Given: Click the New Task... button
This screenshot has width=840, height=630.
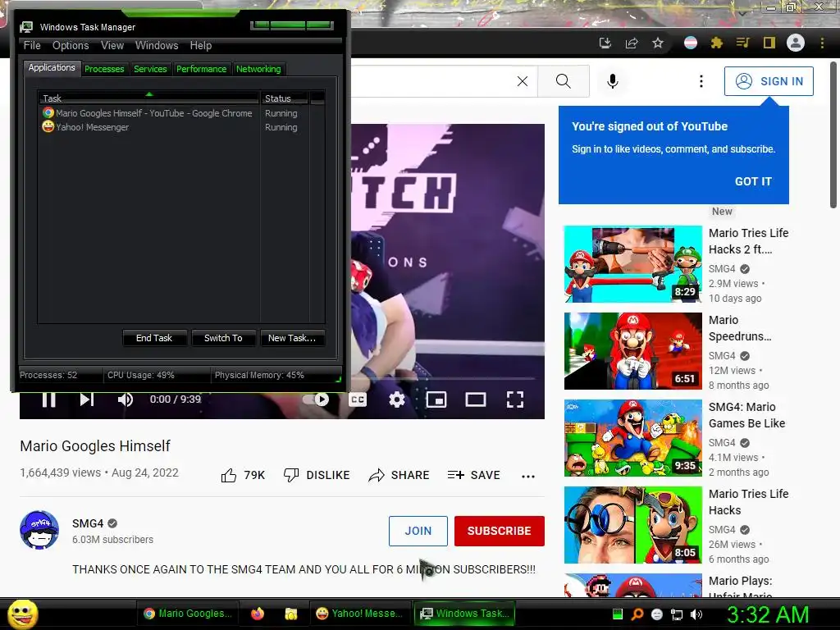Looking at the screenshot, I should (292, 338).
